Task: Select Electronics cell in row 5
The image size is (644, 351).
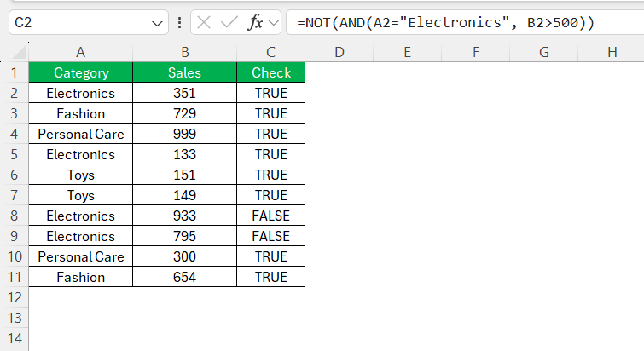Action: tap(81, 154)
